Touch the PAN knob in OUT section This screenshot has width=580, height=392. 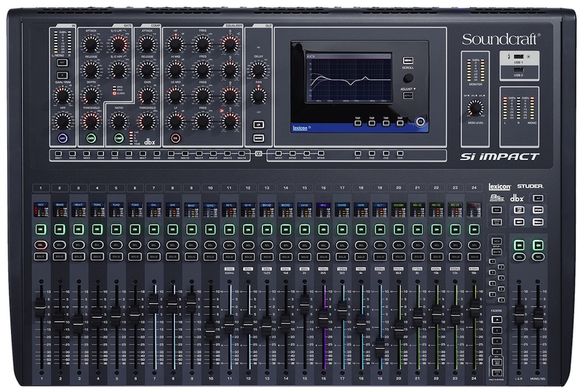pyautogui.click(x=258, y=96)
